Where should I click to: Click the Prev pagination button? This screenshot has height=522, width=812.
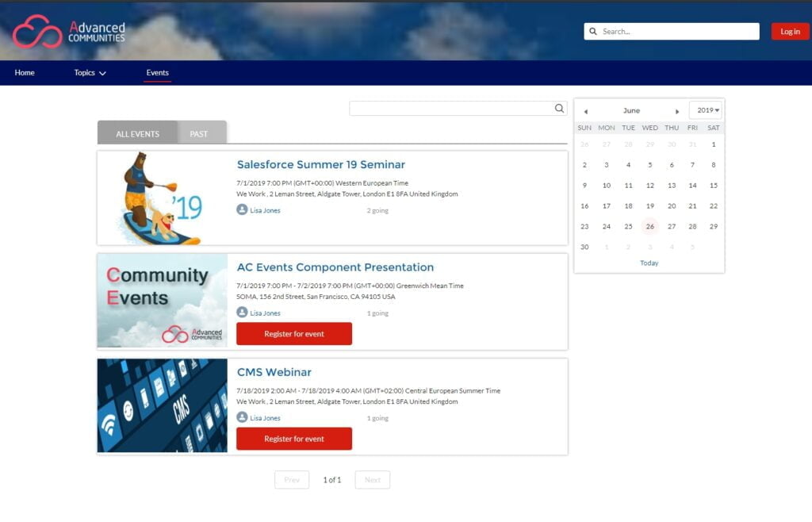pos(292,479)
